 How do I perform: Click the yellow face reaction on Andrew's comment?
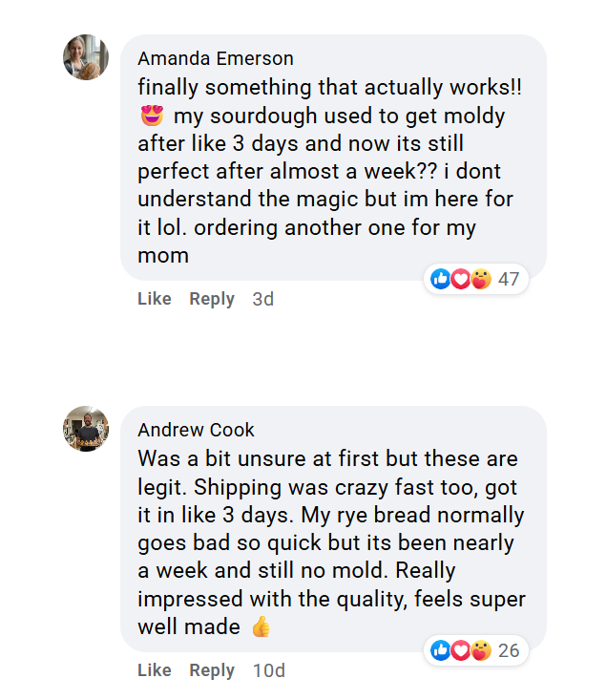point(481,650)
